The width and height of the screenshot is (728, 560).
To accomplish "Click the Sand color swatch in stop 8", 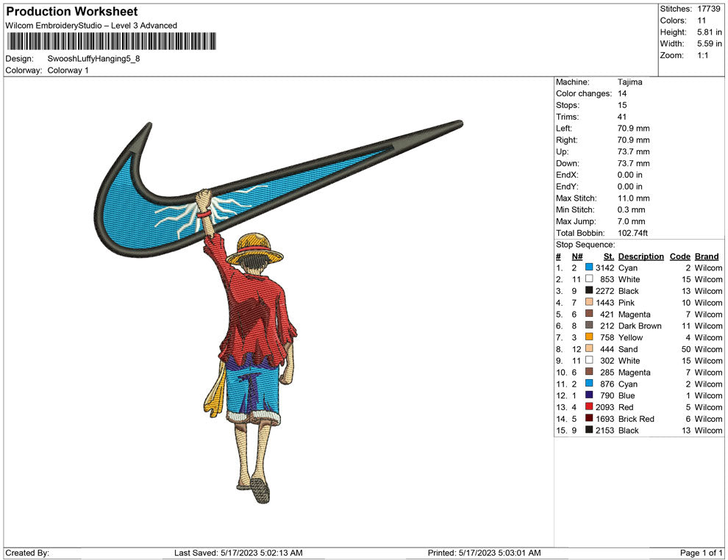I will click(x=589, y=349).
